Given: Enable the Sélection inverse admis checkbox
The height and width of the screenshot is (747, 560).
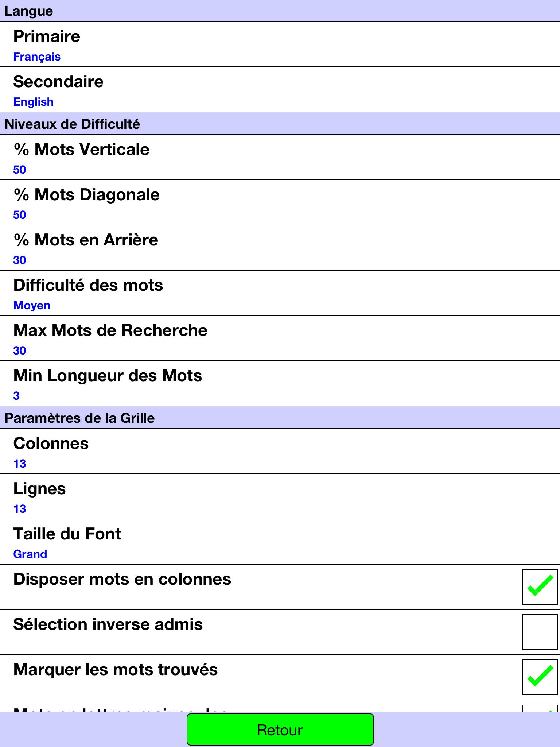Looking at the screenshot, I should pyautogui.click(x=540, y=632).
